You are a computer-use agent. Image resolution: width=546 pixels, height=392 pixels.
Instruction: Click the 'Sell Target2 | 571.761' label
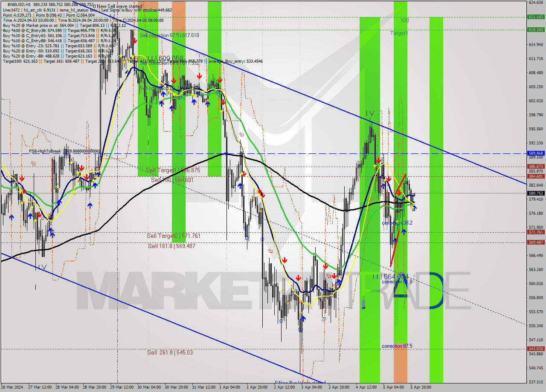click(x=173, y=236)
